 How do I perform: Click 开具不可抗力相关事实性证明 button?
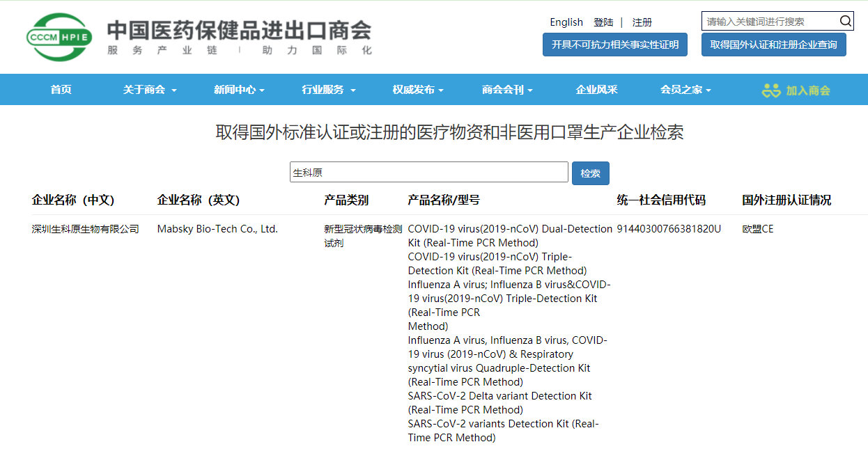pyautogui.click(x=614, y=45)
